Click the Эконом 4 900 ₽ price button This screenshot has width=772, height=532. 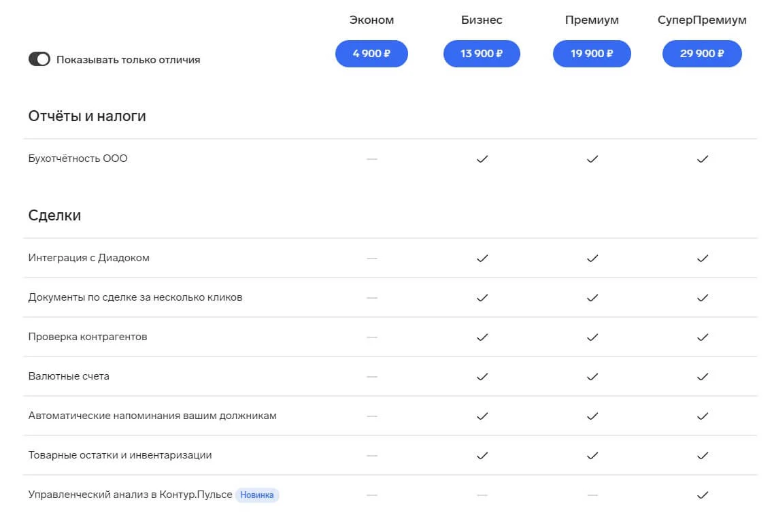point(371,54)
